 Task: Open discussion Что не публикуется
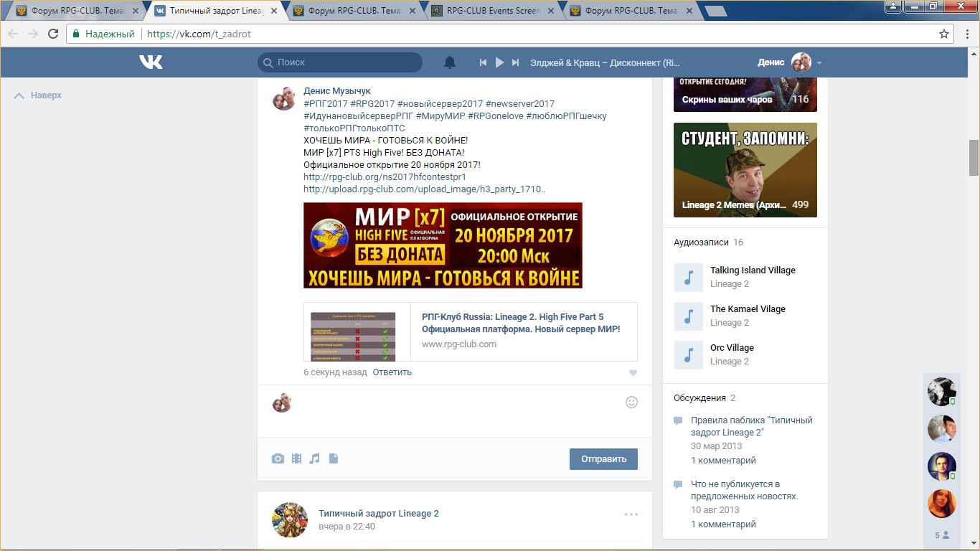(x=745, y=490)
